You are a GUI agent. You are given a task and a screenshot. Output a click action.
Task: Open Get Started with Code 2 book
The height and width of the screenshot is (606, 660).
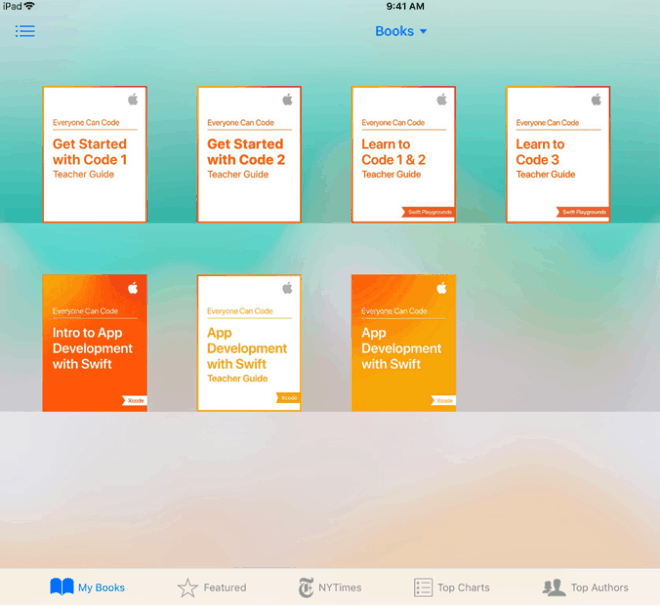click(249, 154)
